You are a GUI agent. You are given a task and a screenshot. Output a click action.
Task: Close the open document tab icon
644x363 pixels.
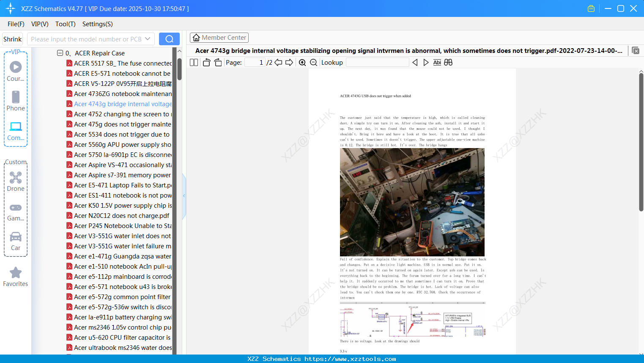tap(636, 51)
